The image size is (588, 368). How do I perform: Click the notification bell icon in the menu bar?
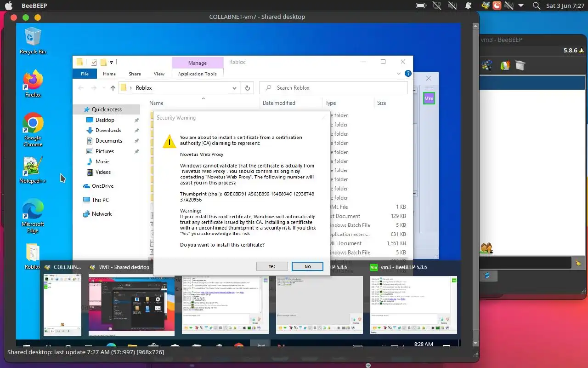pyautogui.click(x=468, y=6)
